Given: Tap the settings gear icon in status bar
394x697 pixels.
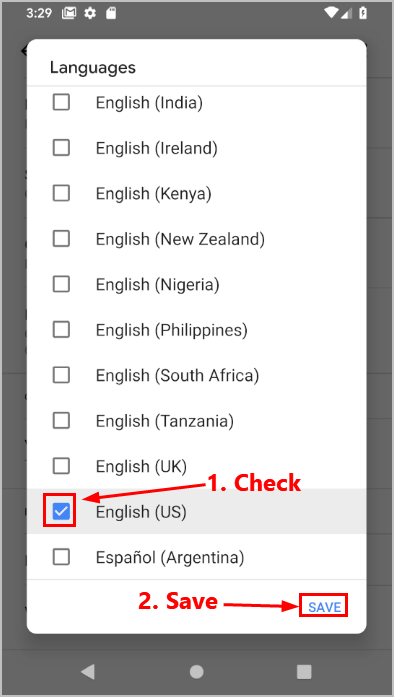Looking at the screenshot, I should click(90, 13).
